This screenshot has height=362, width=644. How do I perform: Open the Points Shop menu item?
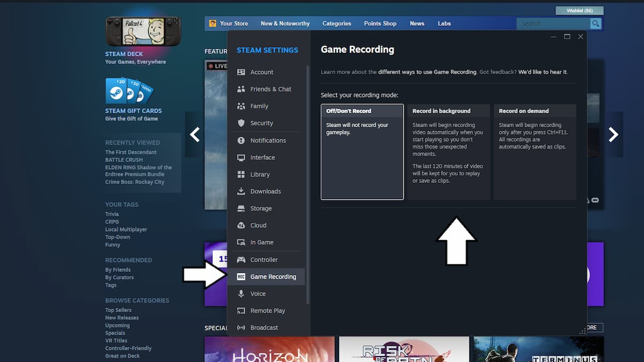tap(380, 23)
